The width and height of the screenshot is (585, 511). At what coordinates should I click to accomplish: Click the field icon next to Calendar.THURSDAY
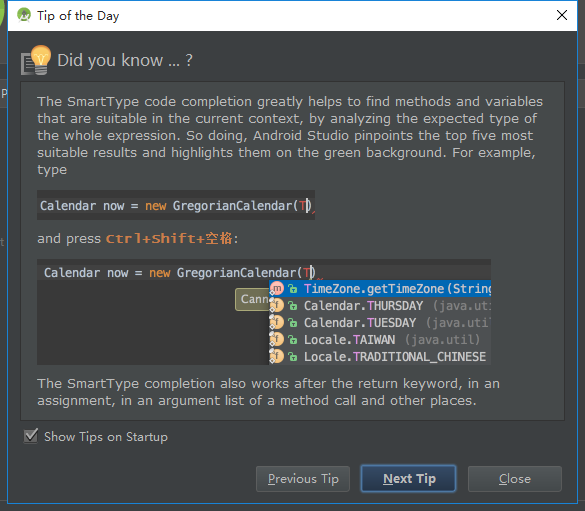[x=277, y=305]
